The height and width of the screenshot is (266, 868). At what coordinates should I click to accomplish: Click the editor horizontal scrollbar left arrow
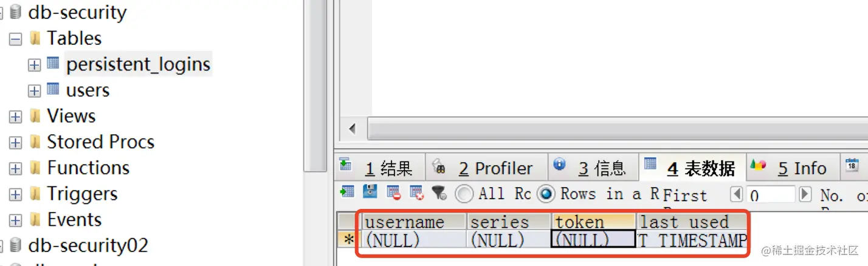point(352,129)
